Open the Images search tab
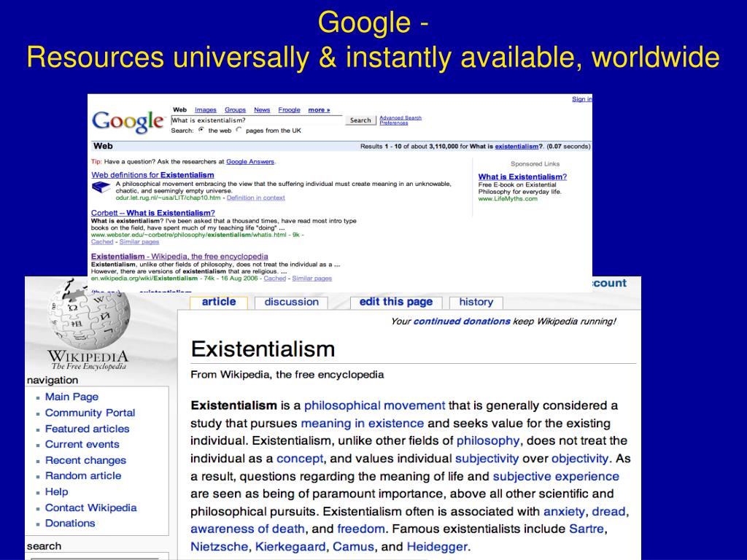Viewport: 747px width, 560px height. coord(205,110)
